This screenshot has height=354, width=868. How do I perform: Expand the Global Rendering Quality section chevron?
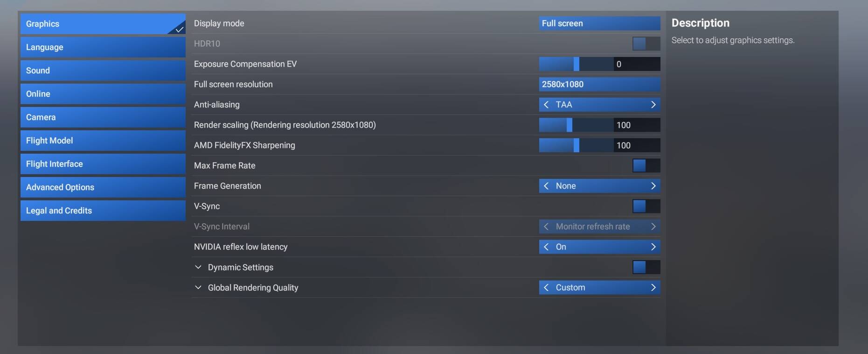click(x=198, y=287)
